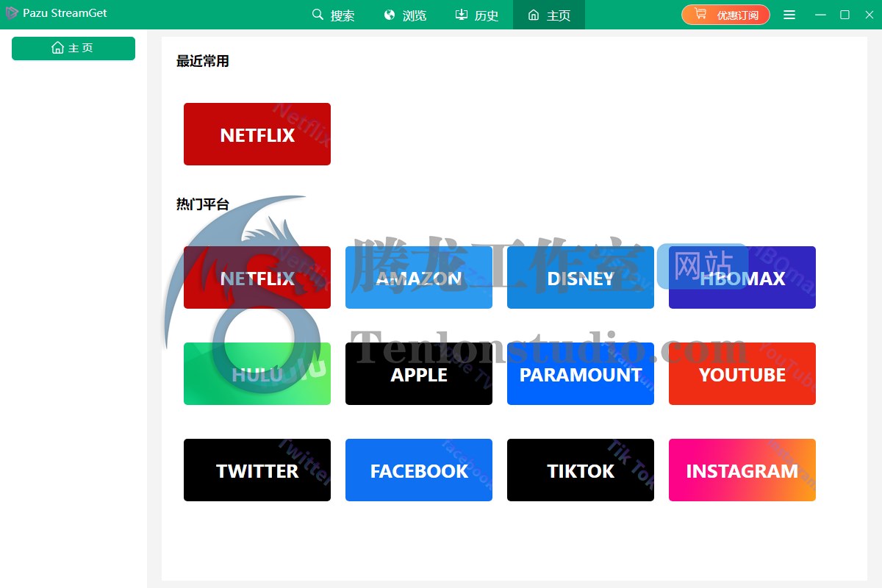Open Netflix under 最近常用

pos(257,135)
